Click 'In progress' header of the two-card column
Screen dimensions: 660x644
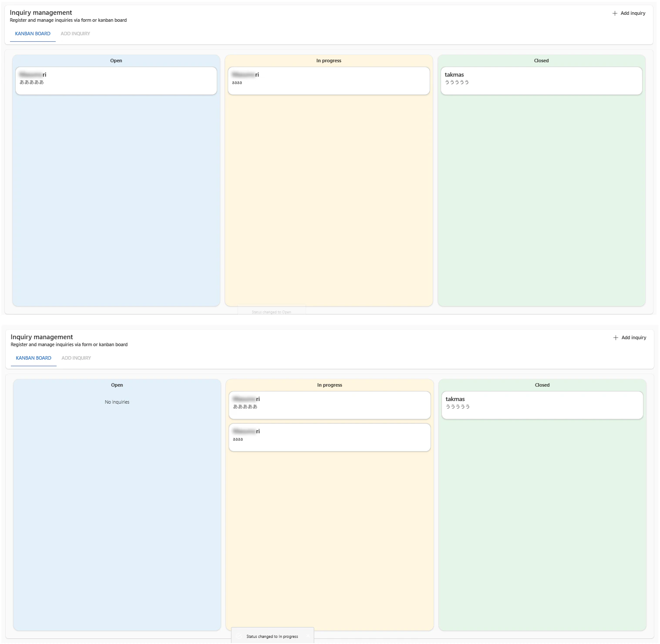330,385
